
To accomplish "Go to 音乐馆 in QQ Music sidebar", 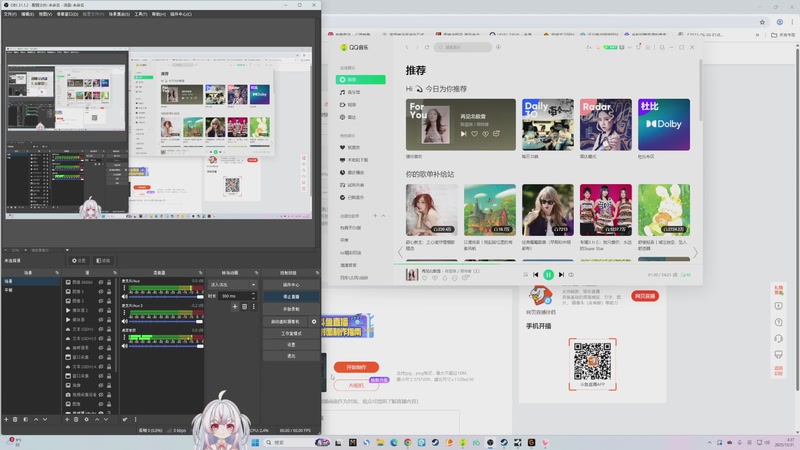I will click(350, 92).
